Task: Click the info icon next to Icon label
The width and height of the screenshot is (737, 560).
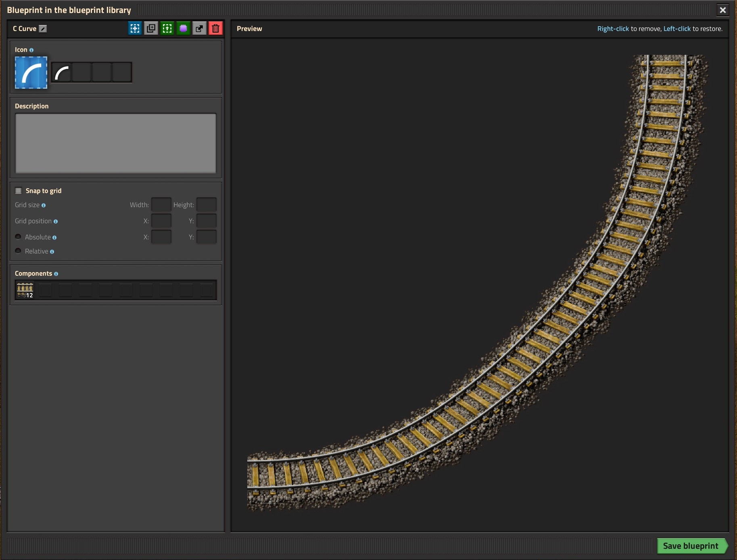Action: pyautogui.click(x=31, y=50)
